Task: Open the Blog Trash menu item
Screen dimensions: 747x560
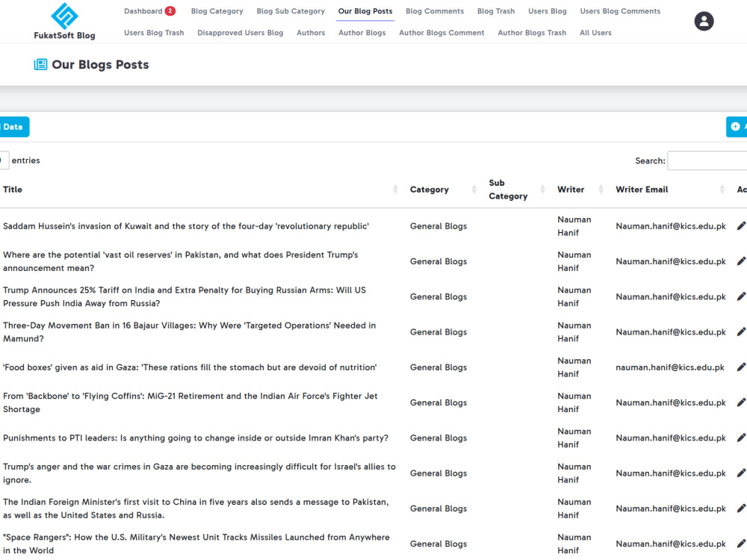Action: (x=496, y=11)
